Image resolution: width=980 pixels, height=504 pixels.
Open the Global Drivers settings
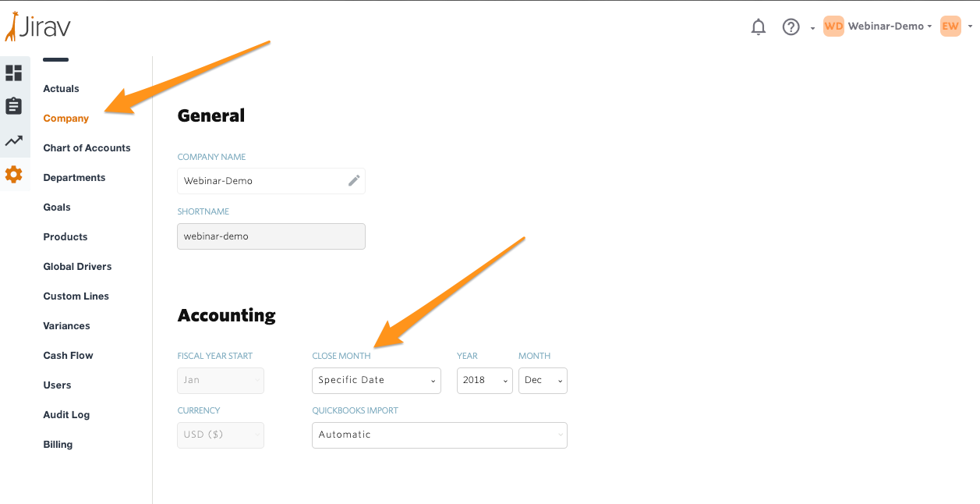pos(77,267)
